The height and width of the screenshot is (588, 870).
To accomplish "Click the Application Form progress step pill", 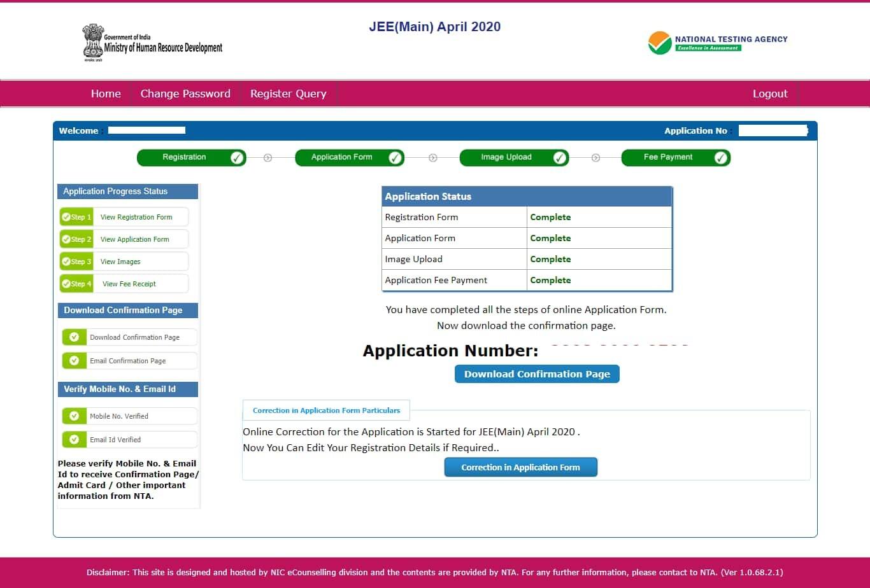I will click(350, 158).
